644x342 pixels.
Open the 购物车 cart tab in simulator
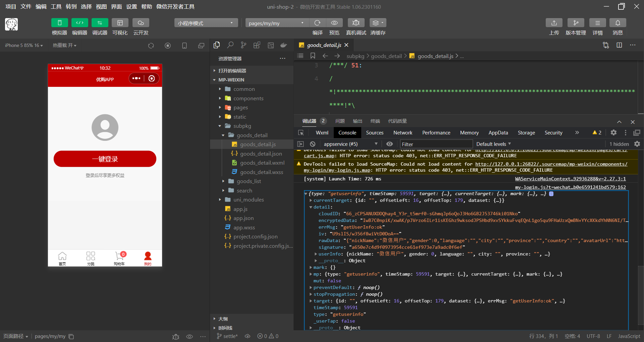(119, 258)
